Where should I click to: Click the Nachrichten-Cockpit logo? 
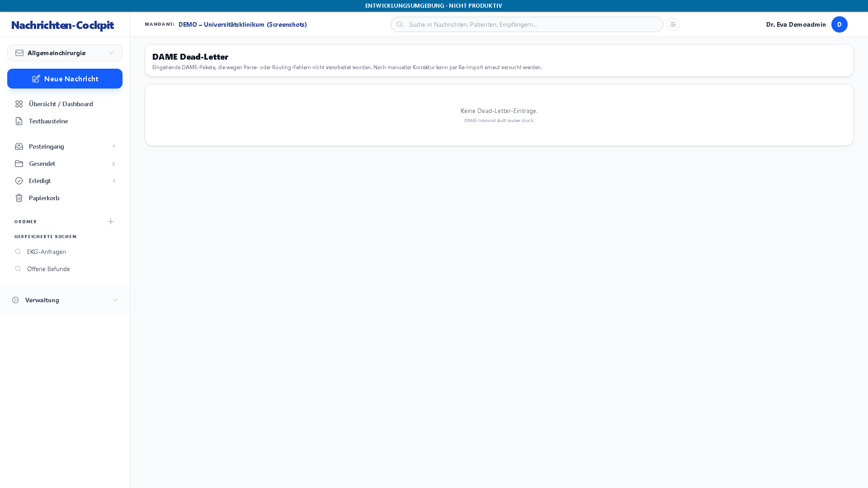(62, 25)
